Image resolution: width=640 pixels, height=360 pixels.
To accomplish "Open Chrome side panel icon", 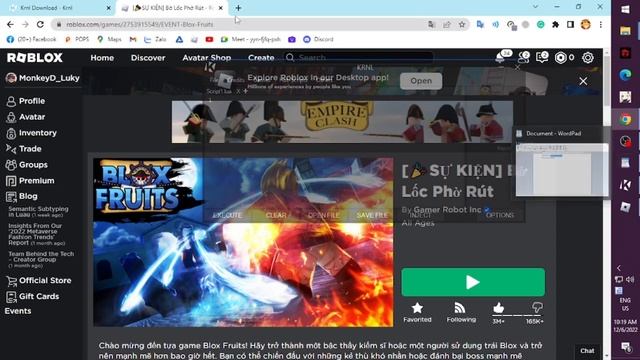I will click(570, 24).
